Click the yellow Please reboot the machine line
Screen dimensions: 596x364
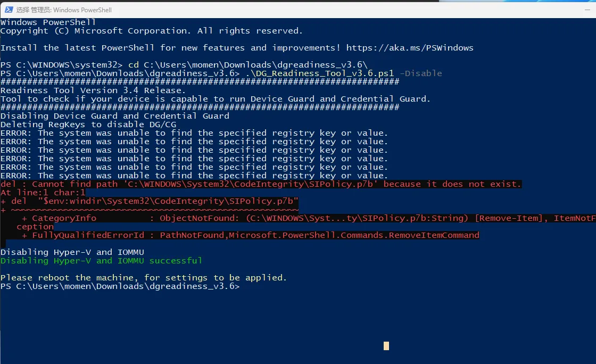tap(144, 278)
